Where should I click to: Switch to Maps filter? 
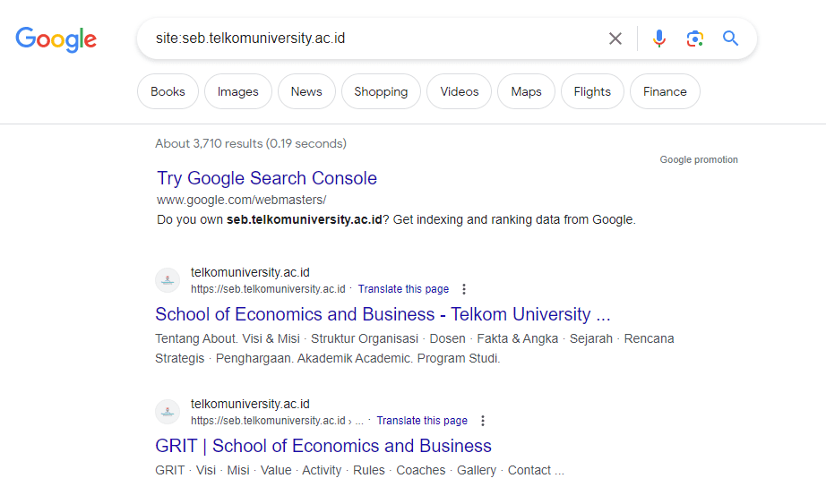click(x=526, y=91)
